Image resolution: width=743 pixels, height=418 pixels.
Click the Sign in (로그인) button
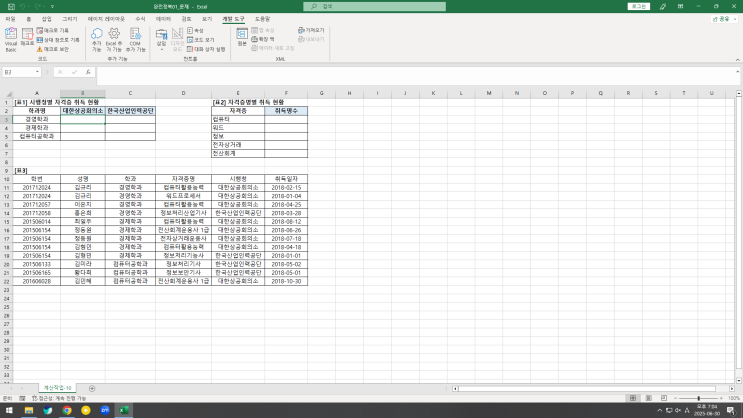(x=639, y=7)
